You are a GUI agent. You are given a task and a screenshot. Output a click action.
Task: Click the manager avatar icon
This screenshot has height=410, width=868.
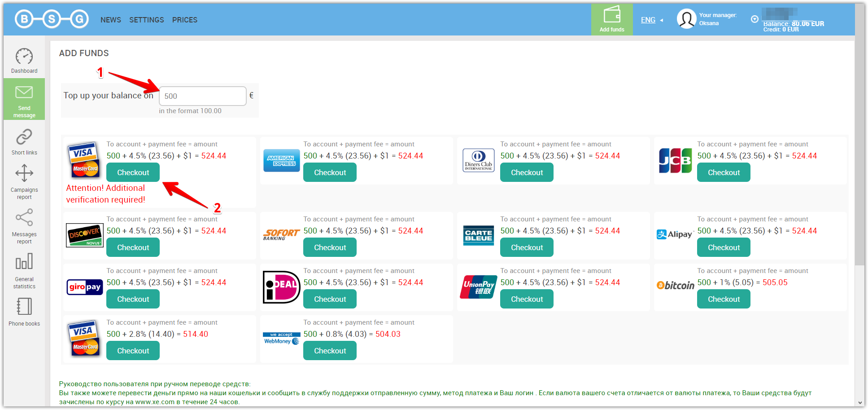point(686,19)
